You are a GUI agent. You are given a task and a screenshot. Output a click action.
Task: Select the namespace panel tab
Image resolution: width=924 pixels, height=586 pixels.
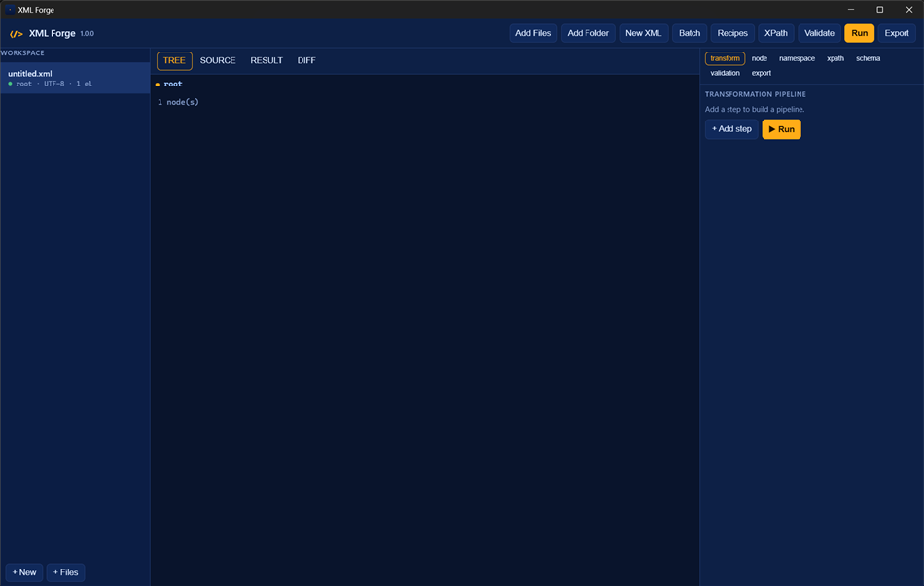click(797, 58)
